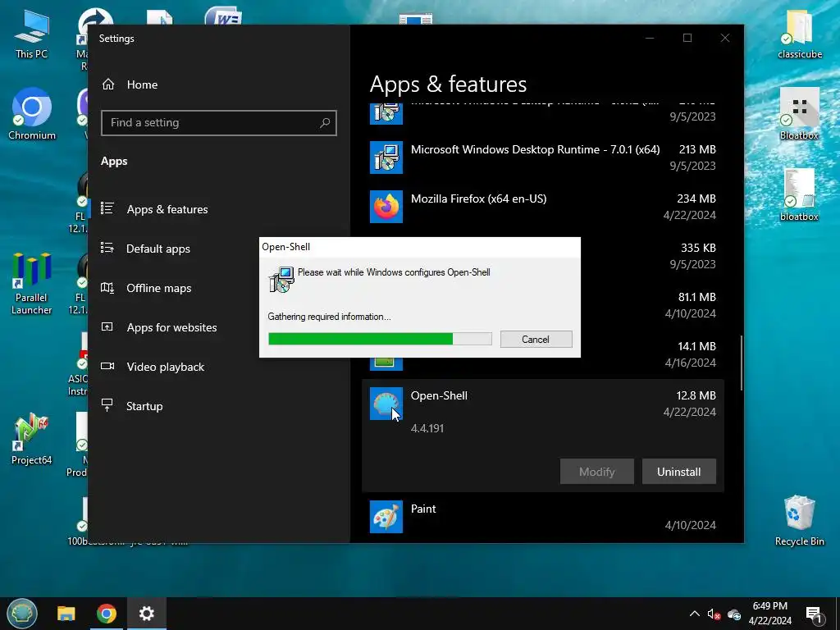Screen dimensions: 840x630
Task: Go to Settings Home
Action: pyautogui.click(x=142, y=84)
